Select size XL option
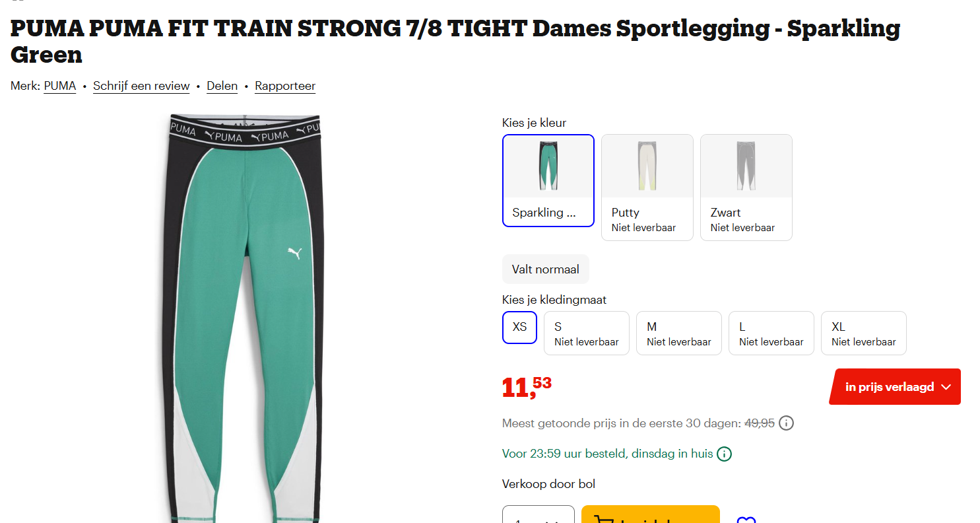The image size is (980, 523). (863, 333)
